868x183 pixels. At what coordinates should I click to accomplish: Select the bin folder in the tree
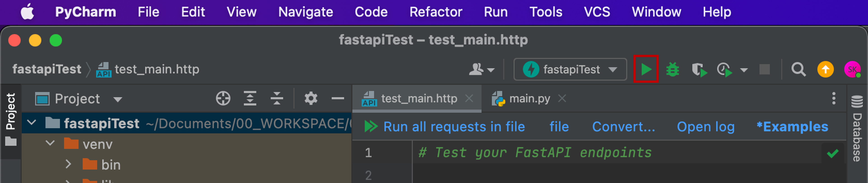pos(111,165)
